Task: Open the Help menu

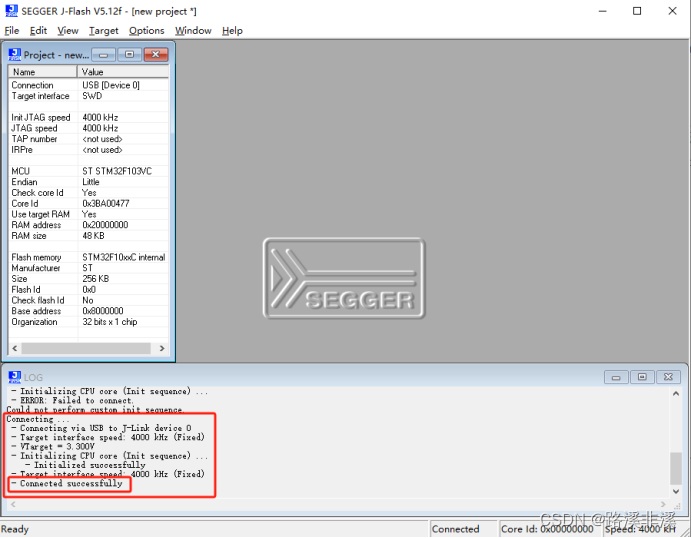Action: (x=233, y=30)
